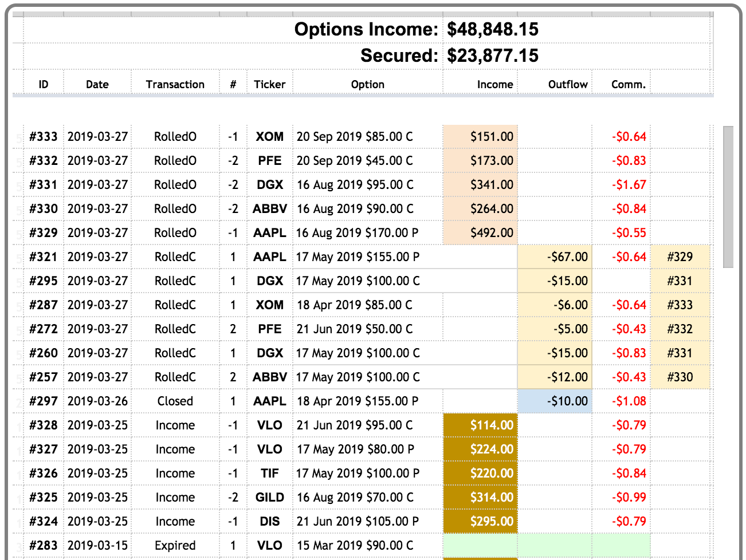Select ID cell #283
The height and width of the screenshot is (560, 746).
[44, 546]
